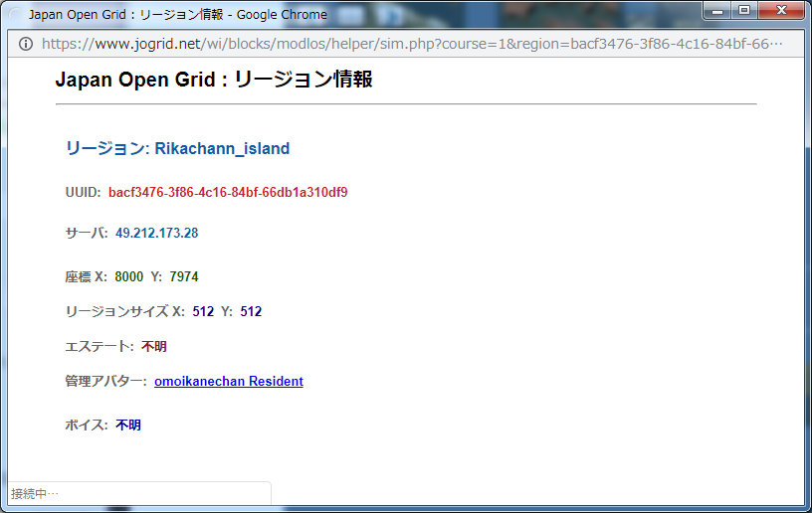Click the UUID: label
Screen dimensions: 812x513
pos(83,193)
